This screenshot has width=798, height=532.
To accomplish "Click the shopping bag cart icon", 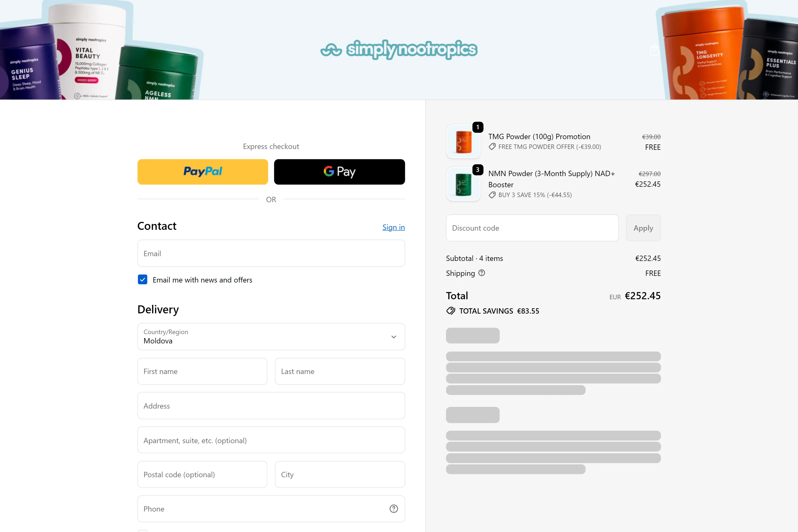I will 654,50.
